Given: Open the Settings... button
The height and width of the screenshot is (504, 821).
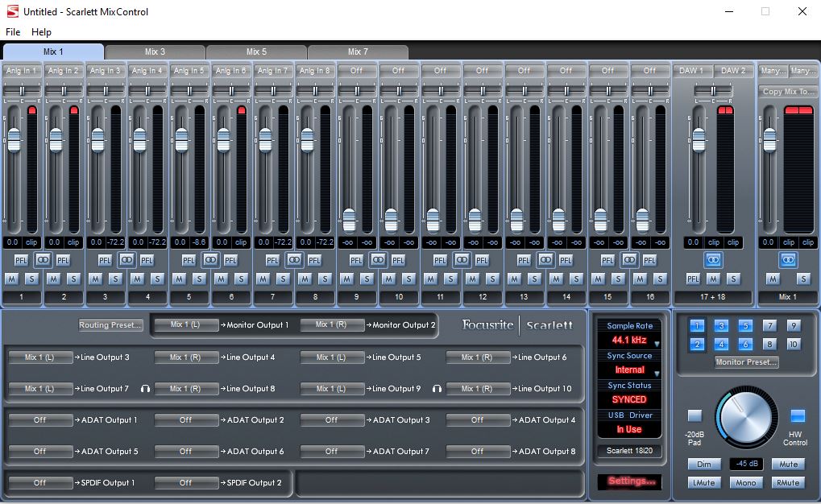Looking at the screenshot, I should pyautogui.click(x=630, y=481).
